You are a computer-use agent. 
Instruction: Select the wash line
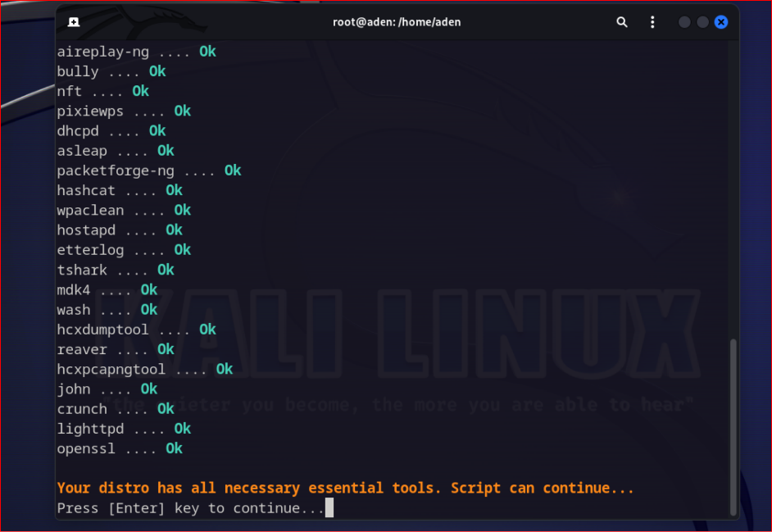[107, 310]
